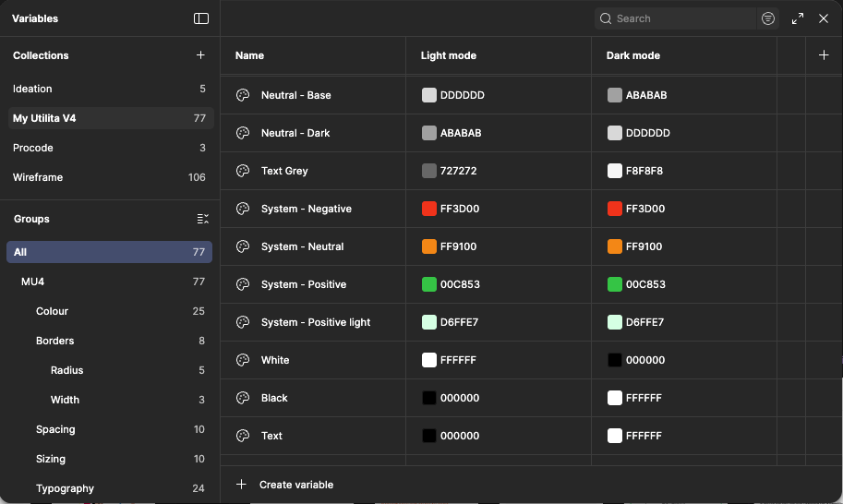
Task: Click the White variable name
Action: 275,360
